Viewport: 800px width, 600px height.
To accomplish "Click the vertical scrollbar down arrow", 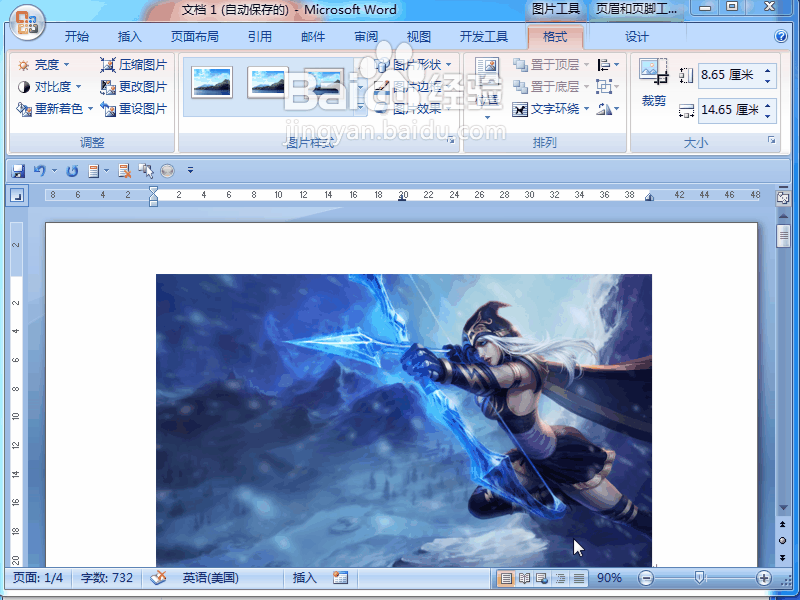I will [x=783, y=508].
